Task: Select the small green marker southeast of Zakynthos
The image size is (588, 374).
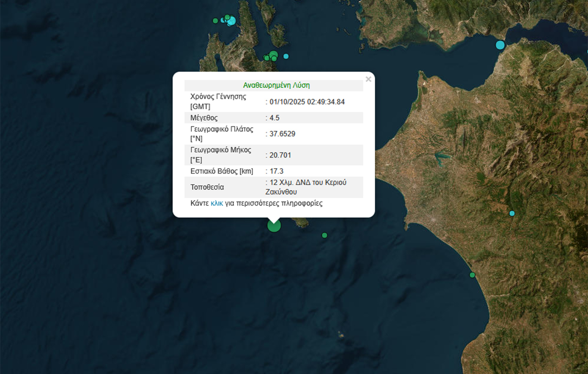Action: coord(324,235)
